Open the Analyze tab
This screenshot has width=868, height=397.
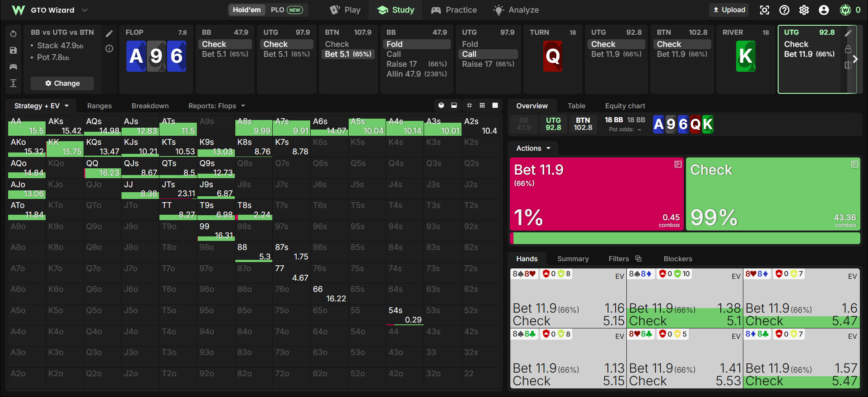pyautogui.click(x=516, y=10)
